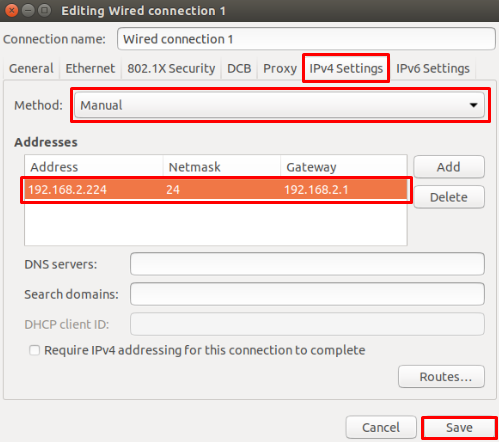499x442 pixels.
Task: Go to the Proxy tab
Action: tap(280, 68)
